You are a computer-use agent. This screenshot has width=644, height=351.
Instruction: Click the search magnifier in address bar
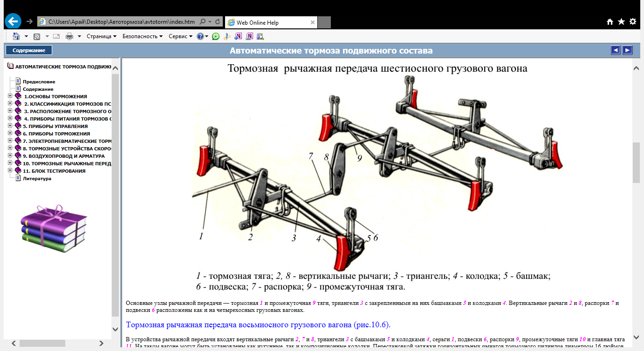[203, 22]
